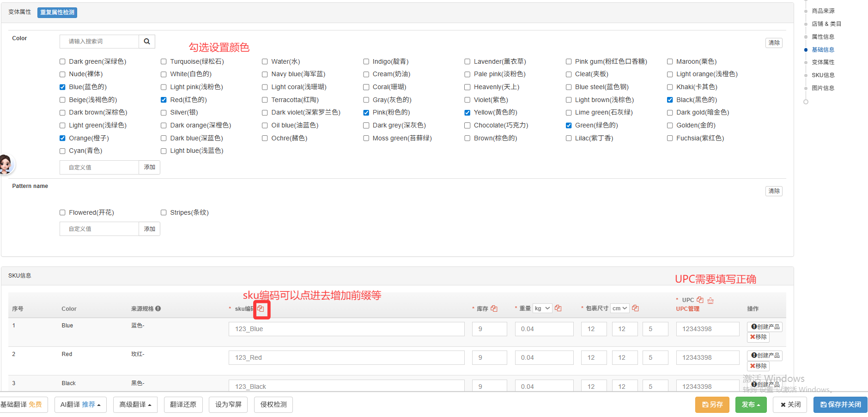Uncheck the Blue(蓝色的) color checkbox

point(62,87)
